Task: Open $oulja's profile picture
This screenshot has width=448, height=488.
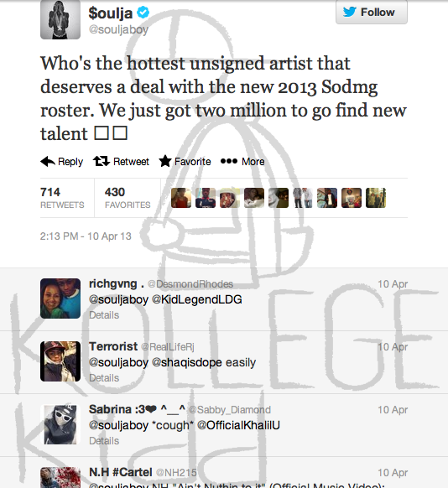Action: [60, 19]
